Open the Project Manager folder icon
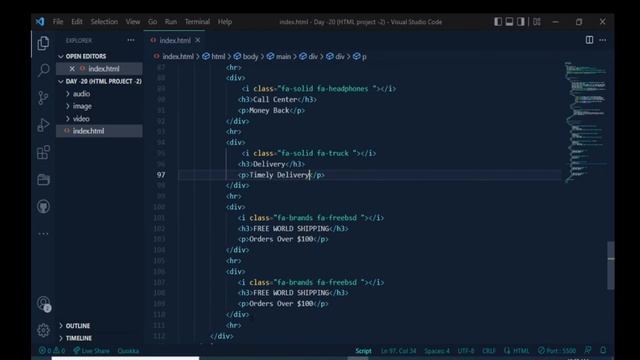640x360 pixels. pos(43,180)
